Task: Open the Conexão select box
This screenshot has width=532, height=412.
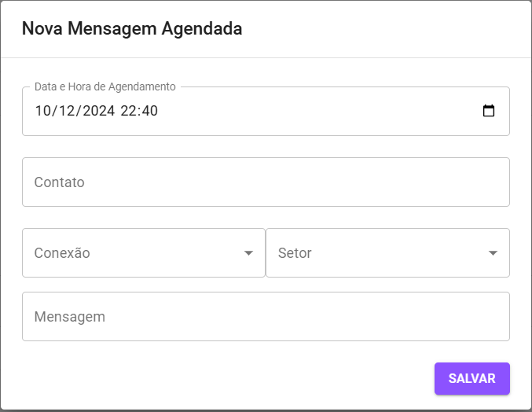Action: [x=134, y=253]
